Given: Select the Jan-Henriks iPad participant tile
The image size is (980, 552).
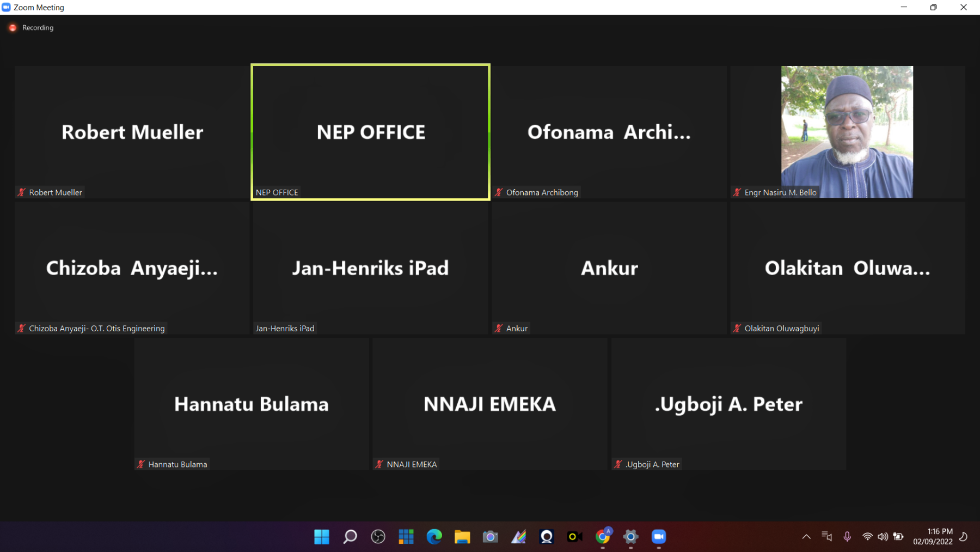Looking at the screenshot, I should click(x=370, y=268).
